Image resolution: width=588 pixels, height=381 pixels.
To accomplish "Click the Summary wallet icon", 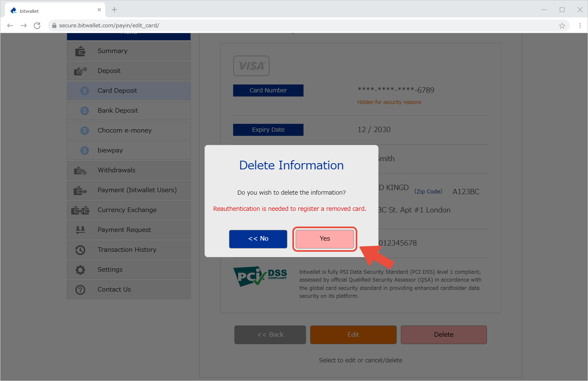I will (80, 51).
